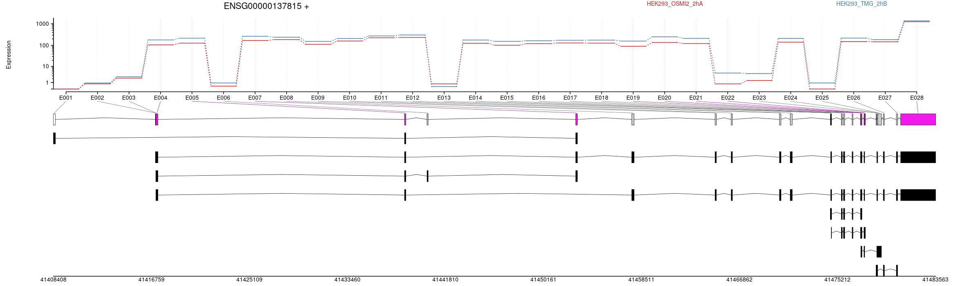Click the large magenta terminal exon block
Viewport: 980px width, 286px height.
(918, 119)
